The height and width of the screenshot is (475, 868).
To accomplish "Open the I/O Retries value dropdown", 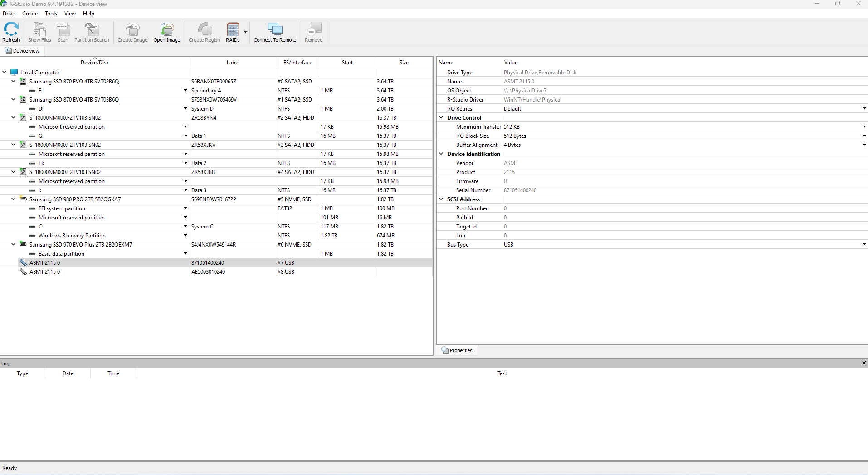I will tap(864, 109).
